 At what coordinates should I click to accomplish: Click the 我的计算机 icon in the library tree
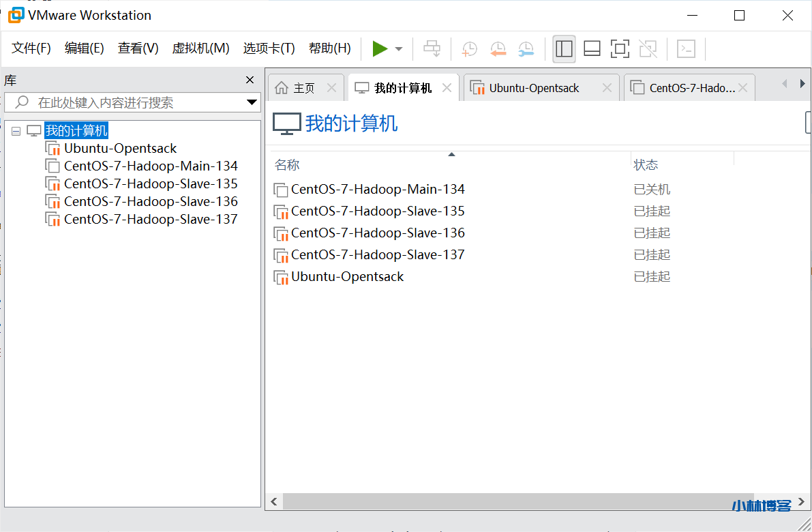click(34, 130)
